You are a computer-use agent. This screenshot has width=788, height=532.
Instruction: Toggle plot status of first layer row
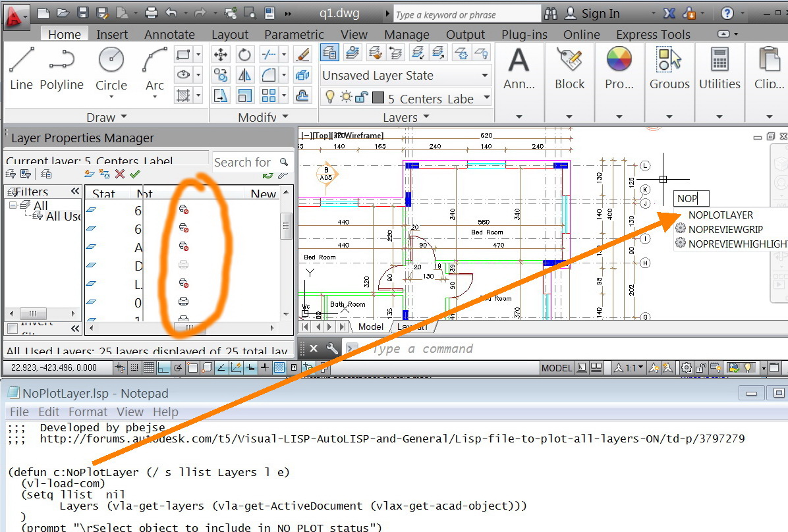184,209
